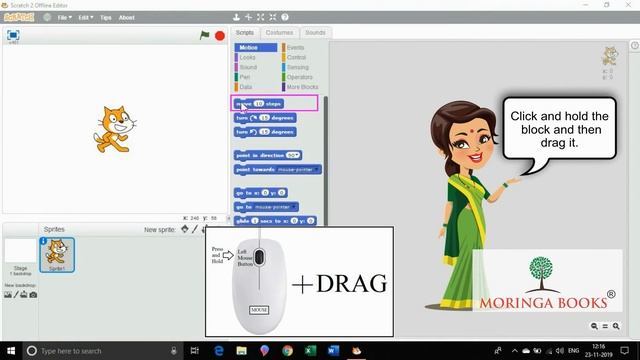
Task: Reset scripts area zoom
Action: pyautogui.click(x=605, y=326)
